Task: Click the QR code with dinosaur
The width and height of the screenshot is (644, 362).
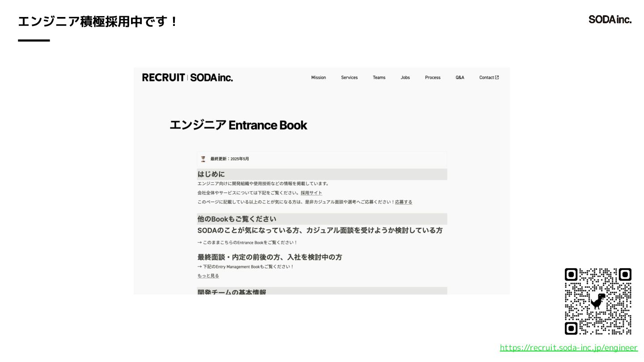Action: coord(598,301)
